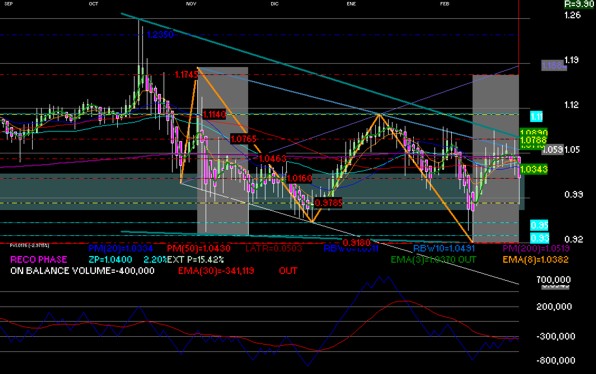Click the ENE month label

coord(351,4)
